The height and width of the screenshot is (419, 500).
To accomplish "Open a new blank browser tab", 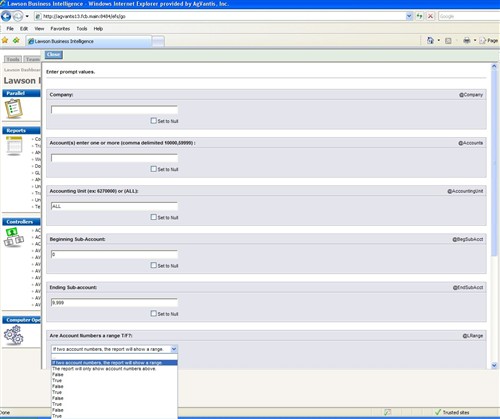I will 158,41.
